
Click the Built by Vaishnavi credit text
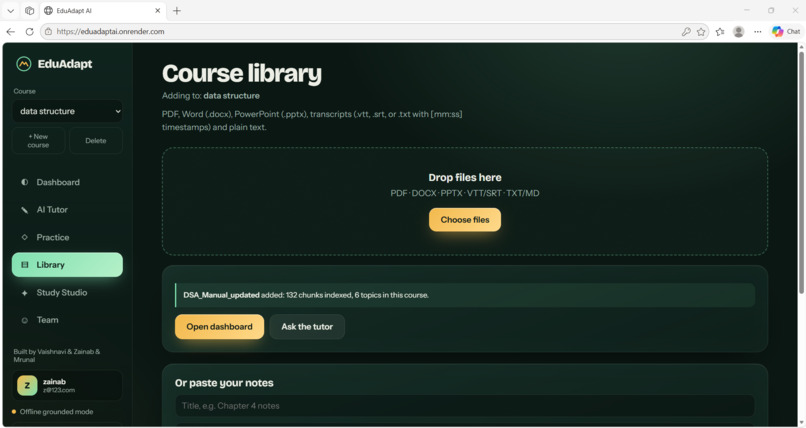[57, 356]
